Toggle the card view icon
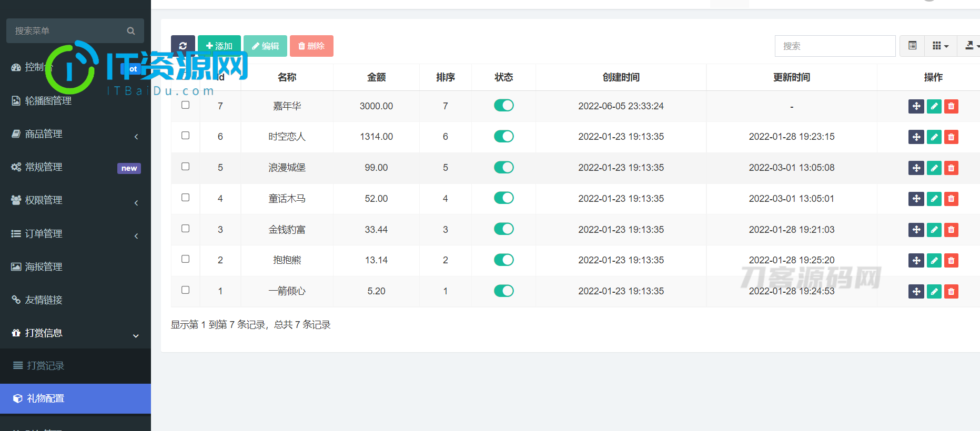 [x=912, y=46]
